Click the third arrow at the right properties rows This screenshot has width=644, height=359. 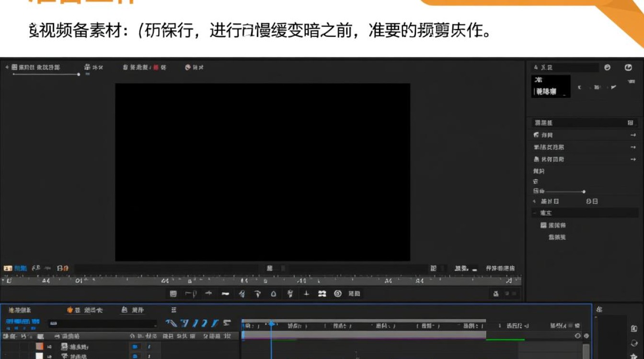633,159
